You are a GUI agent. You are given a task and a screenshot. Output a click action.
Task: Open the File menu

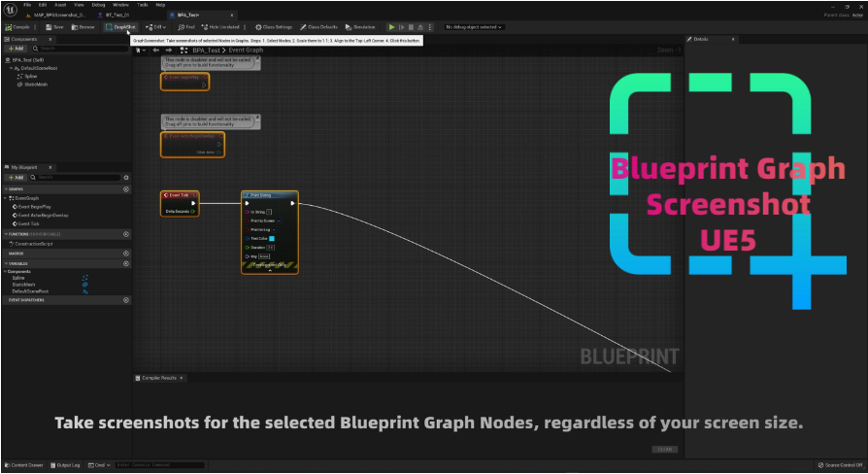[x=27, y=5]
